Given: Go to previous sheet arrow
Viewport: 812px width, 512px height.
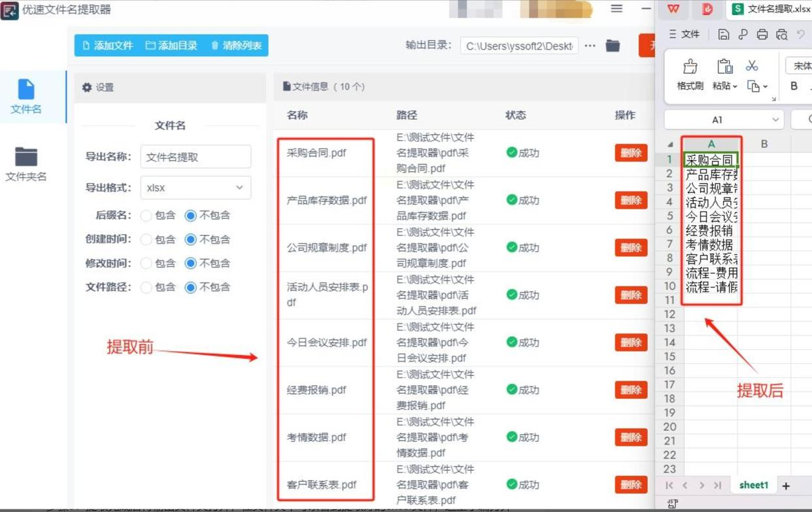Looking at the screenshot, I should (685, 485).
